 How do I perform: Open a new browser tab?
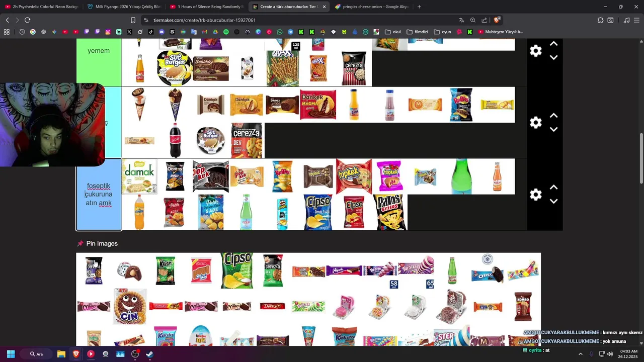coord(419,7)
